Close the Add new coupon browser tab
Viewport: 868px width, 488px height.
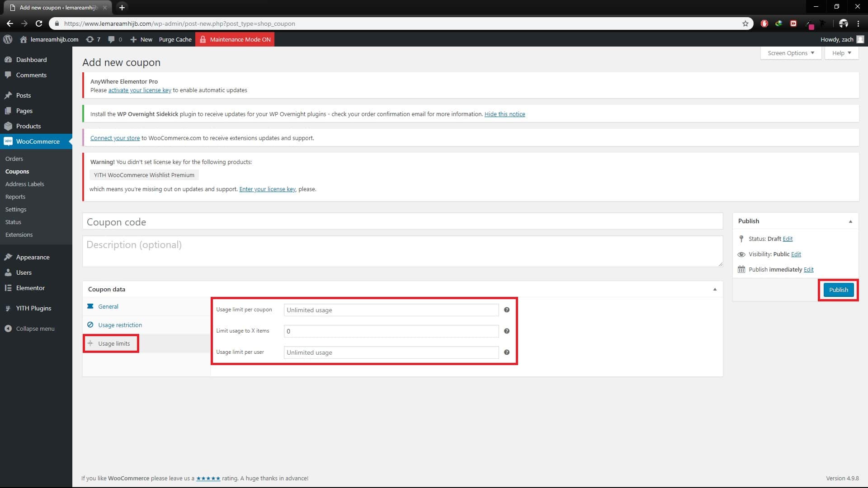click(x=104, y=7)
